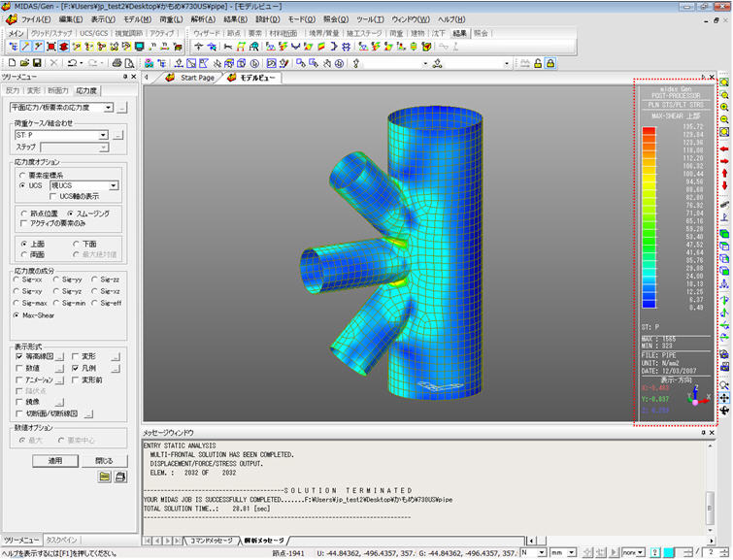
Task: Click the 適用 apply button
Action: point(55,461)
